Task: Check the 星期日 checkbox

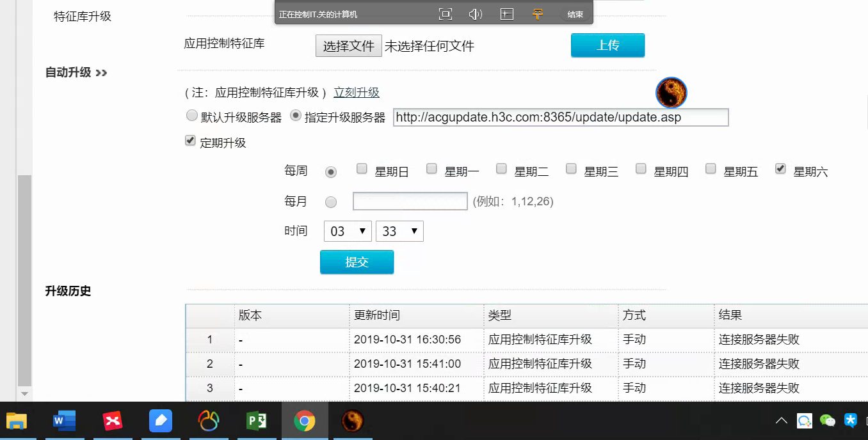Action: tap(362, 169)
